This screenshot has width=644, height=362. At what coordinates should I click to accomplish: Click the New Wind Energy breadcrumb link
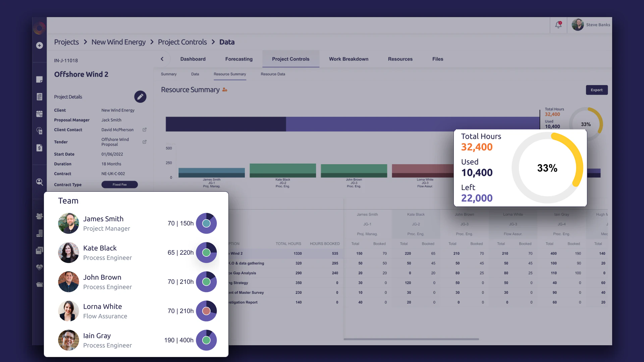pyautogui.click(x=118, y=42)
